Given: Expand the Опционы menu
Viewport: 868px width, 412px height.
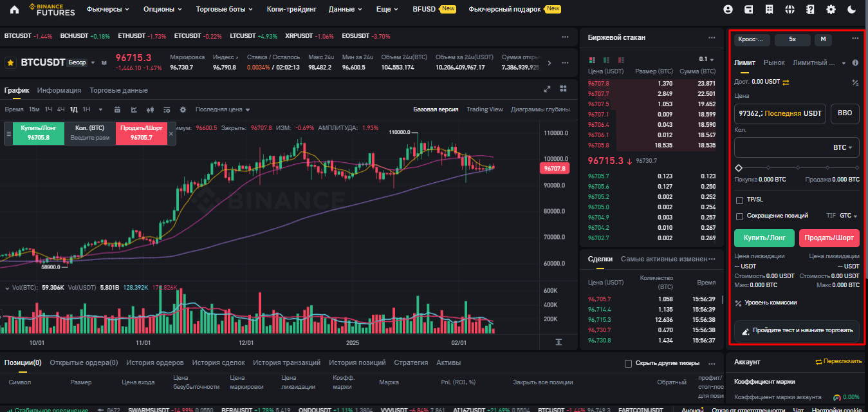Looking at the screenshot, I should coord(162,10).
